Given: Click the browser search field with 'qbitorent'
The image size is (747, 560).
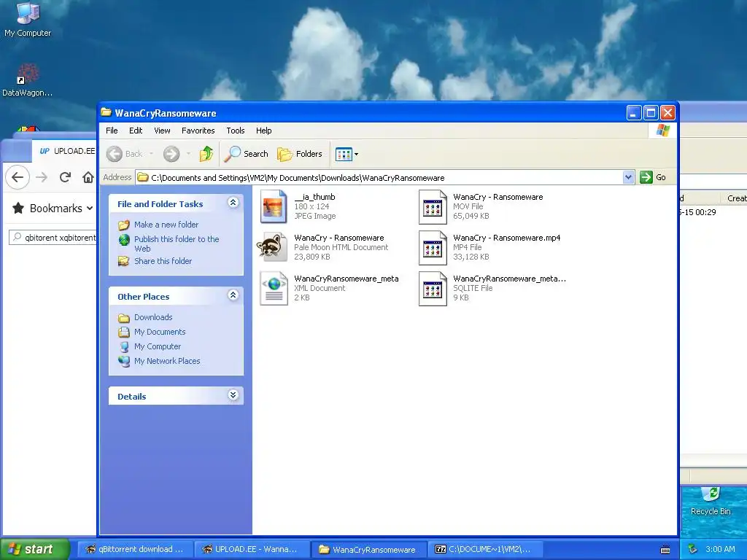Looking at the screenshot, I should tap(53, 237).
